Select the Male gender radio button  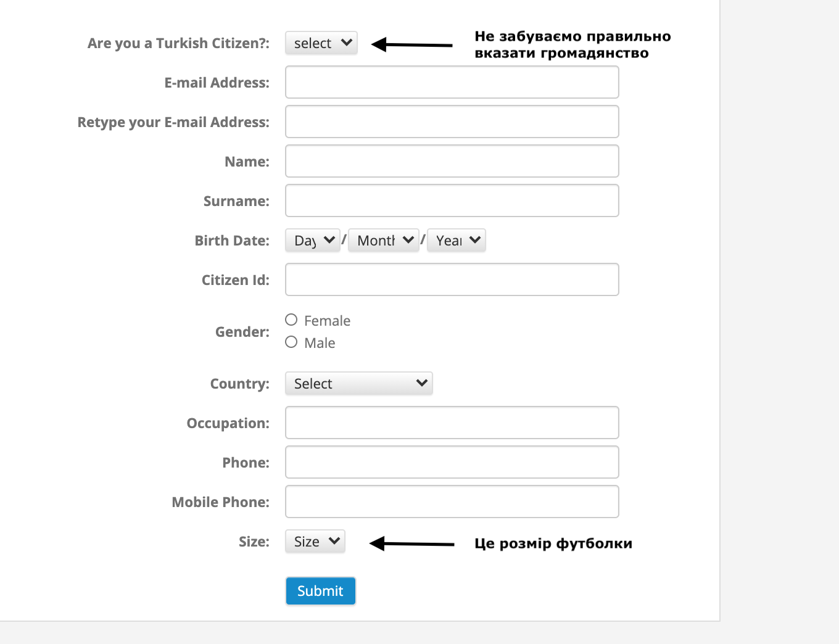(x=291, y=342)
